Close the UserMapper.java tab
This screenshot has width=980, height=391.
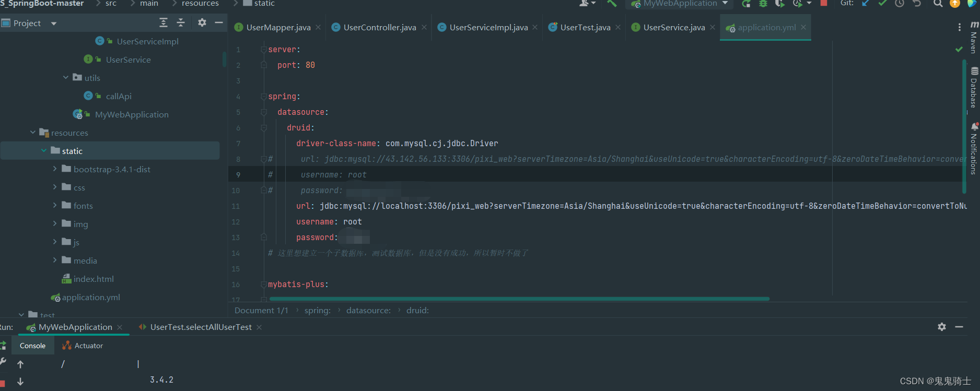[x=318, y=27]
